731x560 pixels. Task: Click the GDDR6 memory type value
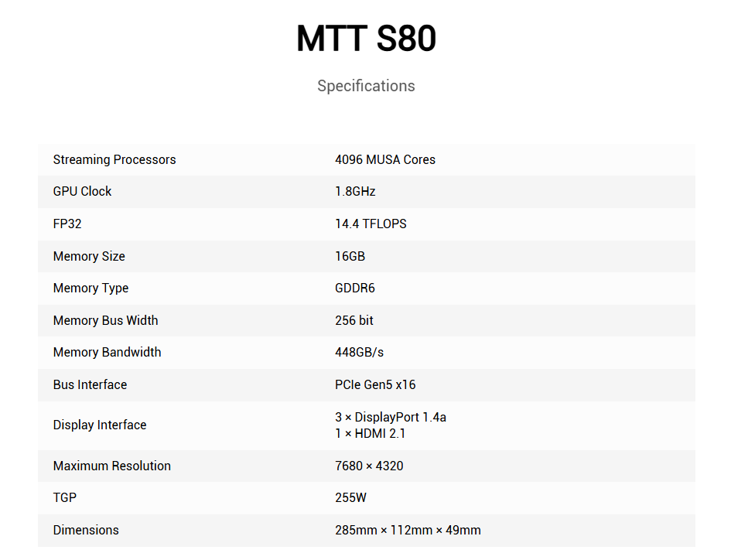[x=355, y=288]
